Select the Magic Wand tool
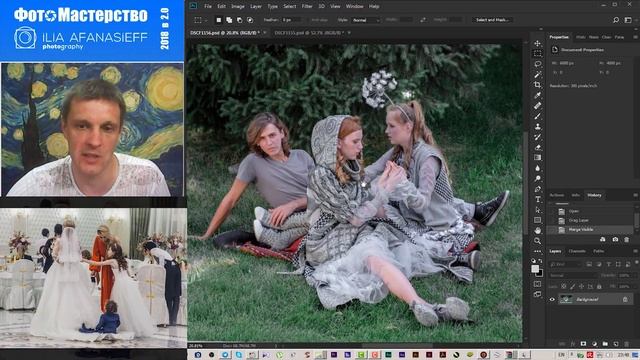 click(538, 74)
